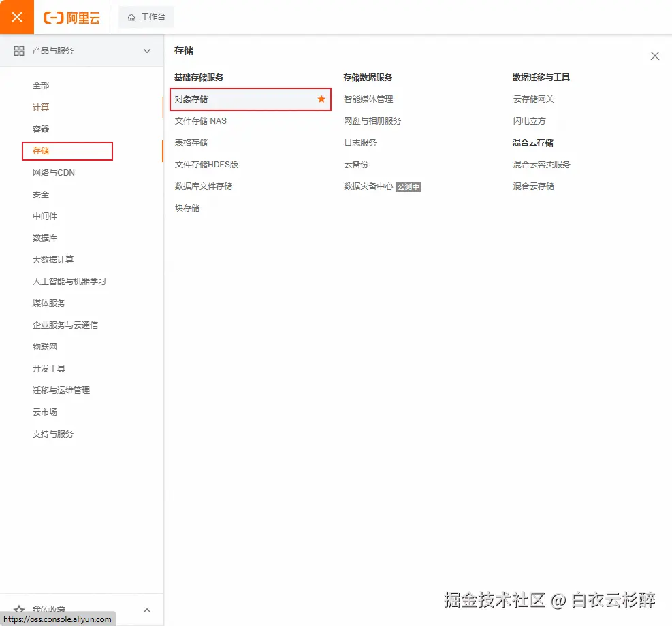Screen dimensions: 672x626
Task: Select 安全 category
Action: pyautogui.click(x=41, y=195)
